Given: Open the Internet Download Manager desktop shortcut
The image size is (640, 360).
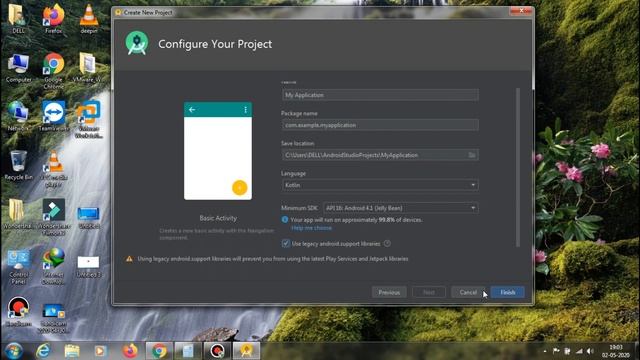Looking at the screenshot, I should click(x=53, y=266).
